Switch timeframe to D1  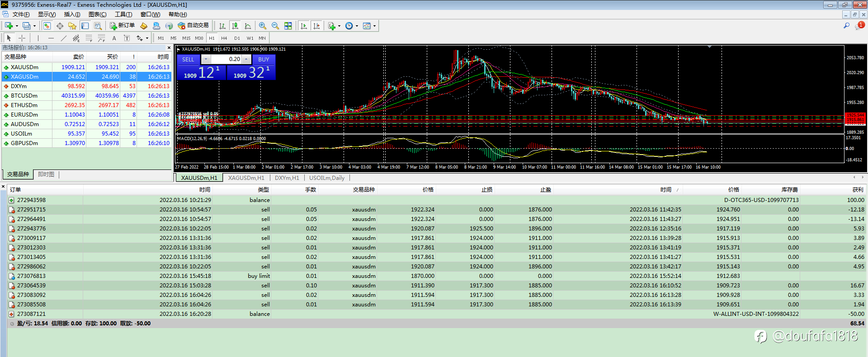237,38
